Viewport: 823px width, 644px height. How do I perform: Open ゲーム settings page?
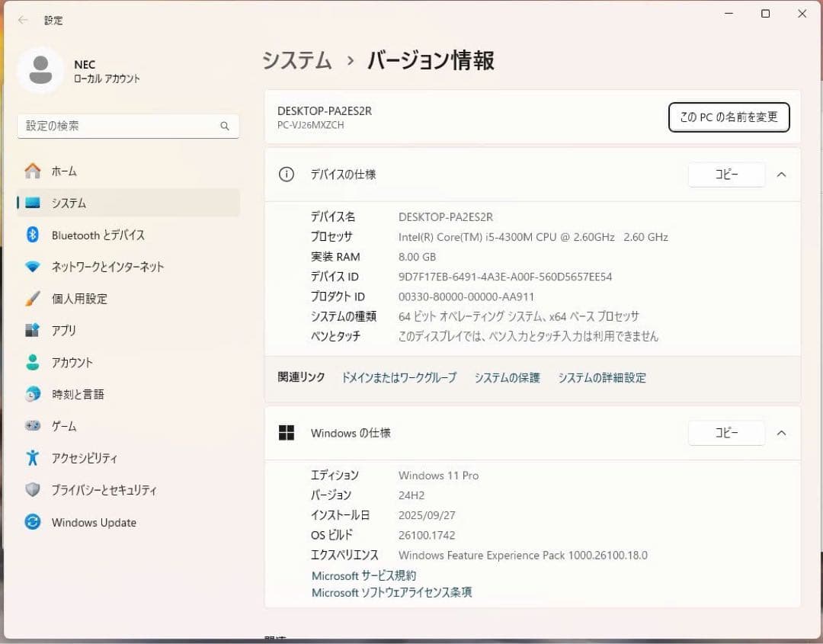coord(128,426)
